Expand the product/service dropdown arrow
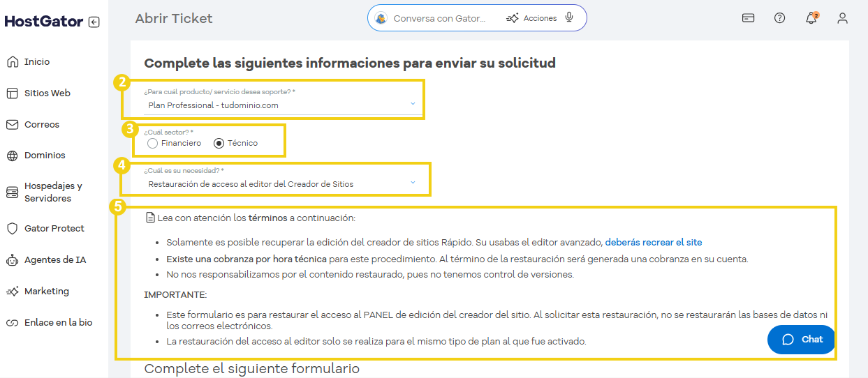868x378 pixels. tap(413, 105)
